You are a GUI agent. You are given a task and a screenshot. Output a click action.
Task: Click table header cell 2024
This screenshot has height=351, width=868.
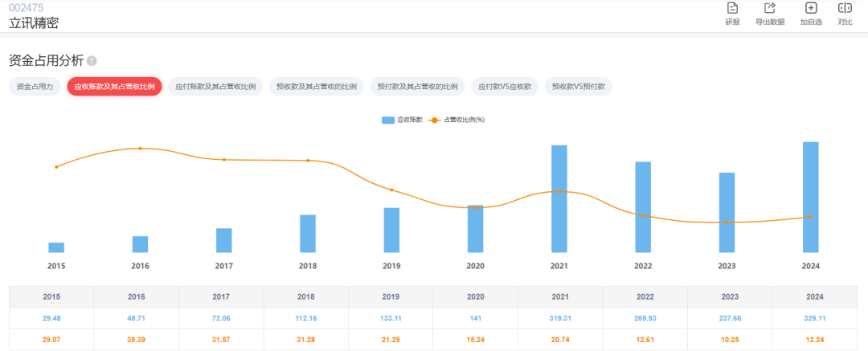coord(815,296)
